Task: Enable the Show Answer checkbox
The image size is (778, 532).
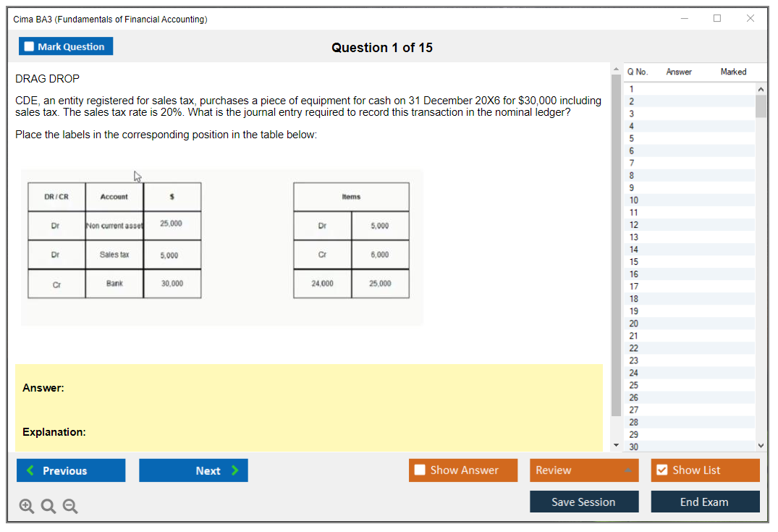Action: 420,470
